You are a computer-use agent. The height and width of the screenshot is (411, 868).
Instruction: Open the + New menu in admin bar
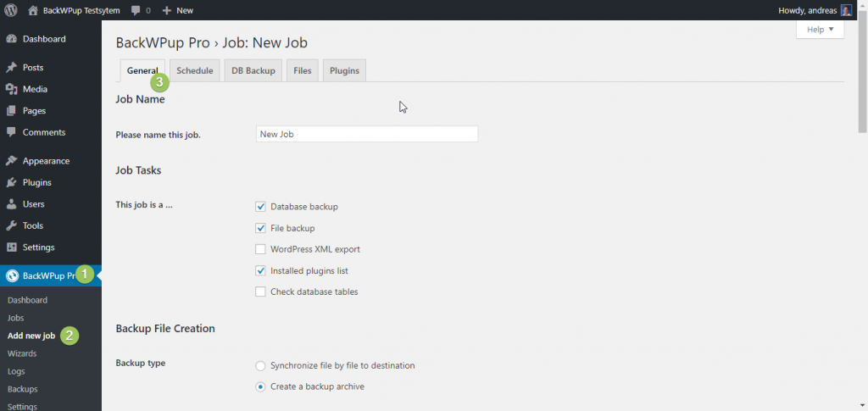(178, 10)
